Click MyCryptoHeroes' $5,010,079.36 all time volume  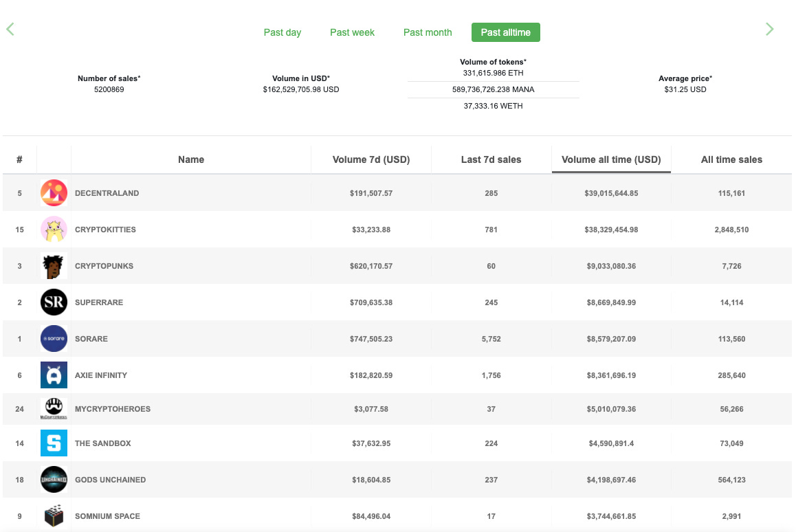(x=611, y=409)
